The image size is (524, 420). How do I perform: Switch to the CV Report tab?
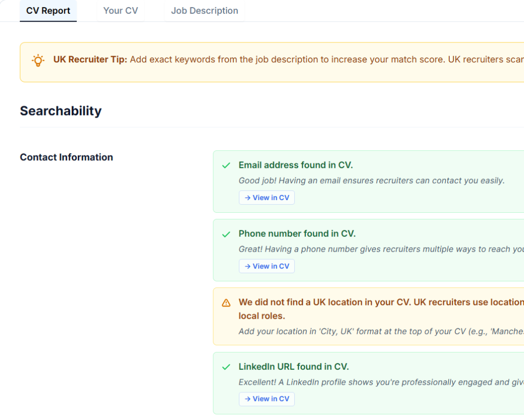coord(48,11)
